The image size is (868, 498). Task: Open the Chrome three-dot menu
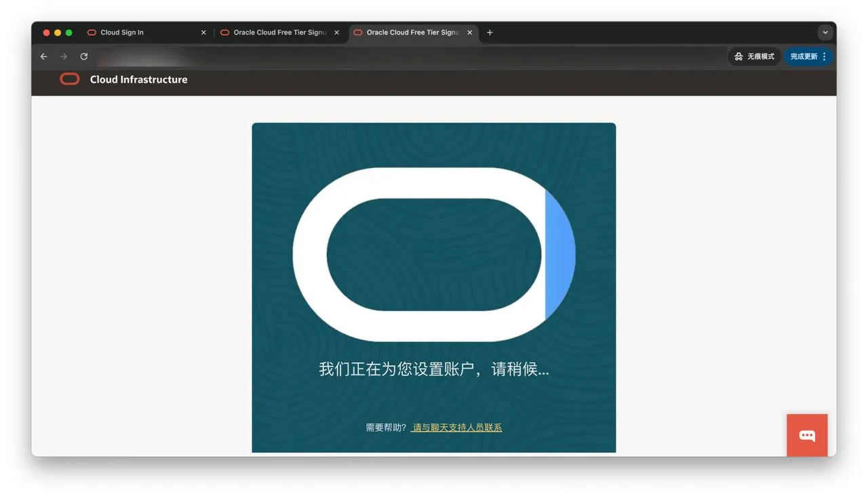pyautogui.click(x=825, y=57)
